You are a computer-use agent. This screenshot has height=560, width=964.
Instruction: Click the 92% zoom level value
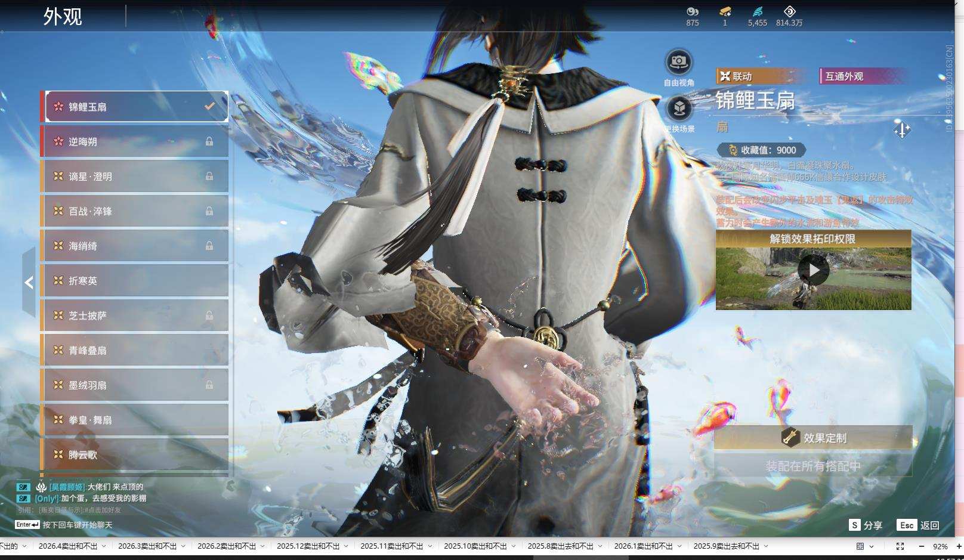[x=940, y=546]
